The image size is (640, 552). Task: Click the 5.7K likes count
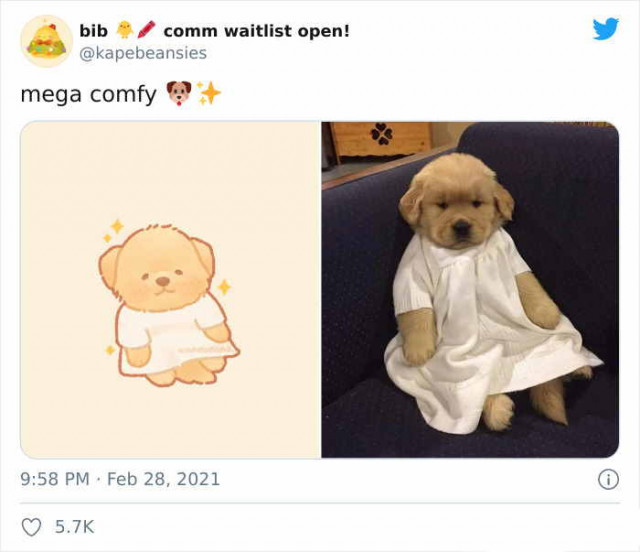tap(74, 527)
